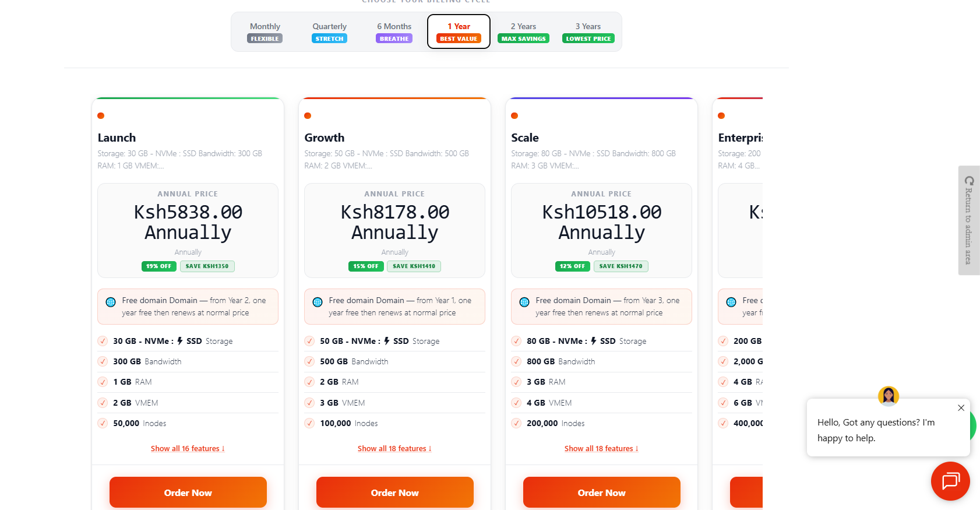Switch to the 6 Months billing cycle
This screenshot has height=510, width=980.
pos(394,31)
